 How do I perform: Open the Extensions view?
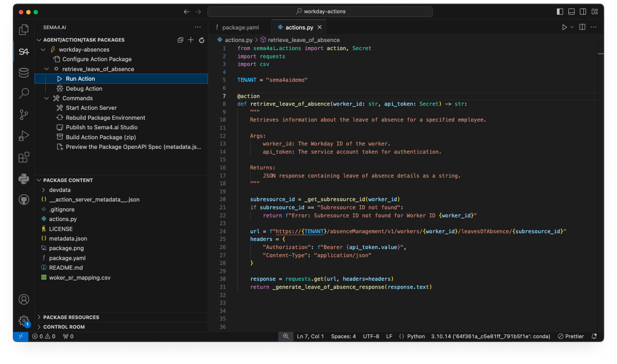tap(24, 157)
